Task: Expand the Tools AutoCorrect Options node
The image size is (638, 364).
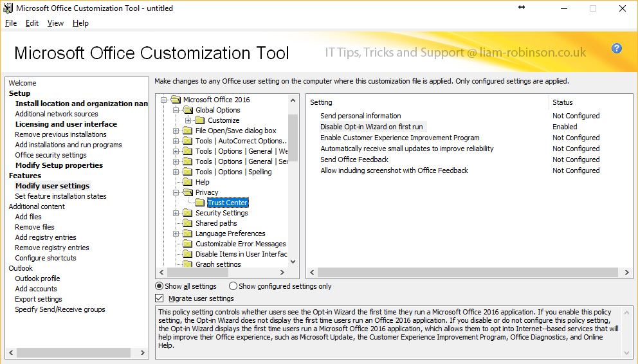Action: 176,141
